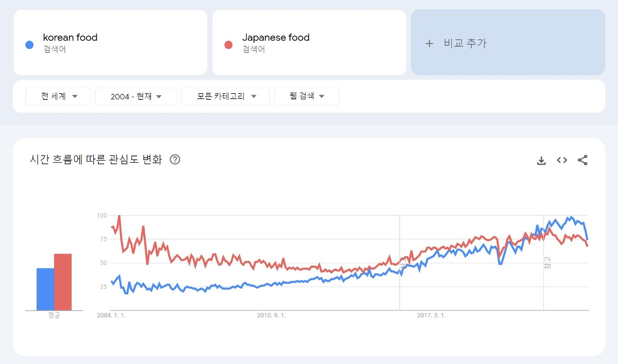Click the 비교 추가 button
This screenshot has width=618, height=364.
[465, 43]
